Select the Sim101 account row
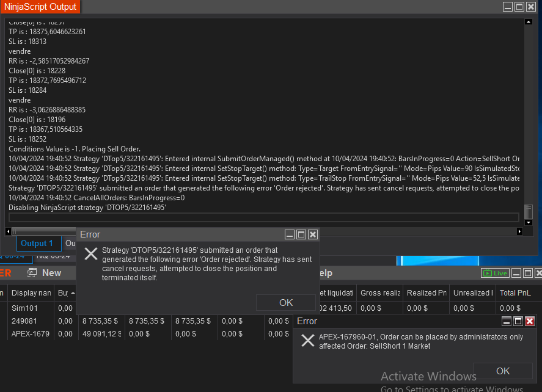 pyautogui.click(x=24, y=308)
